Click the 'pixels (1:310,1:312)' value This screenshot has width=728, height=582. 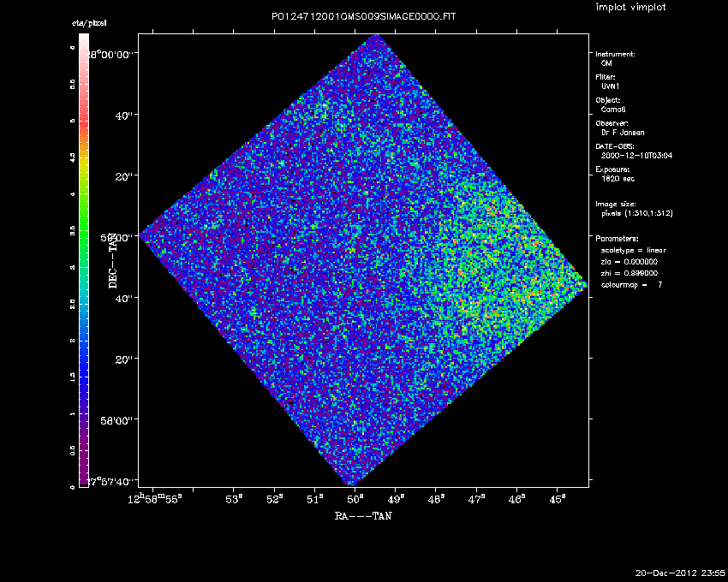tap(637, 213)
